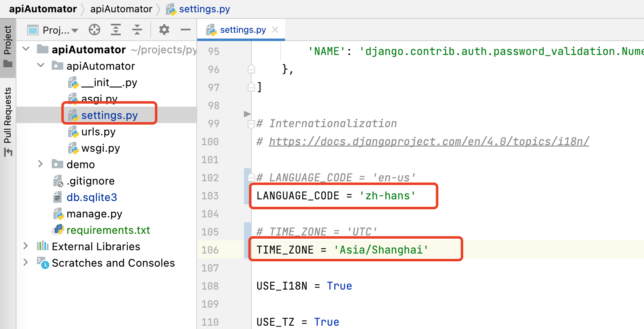
Task: Collapse the inner apiAutomator package folder
Action: (41, 66)
